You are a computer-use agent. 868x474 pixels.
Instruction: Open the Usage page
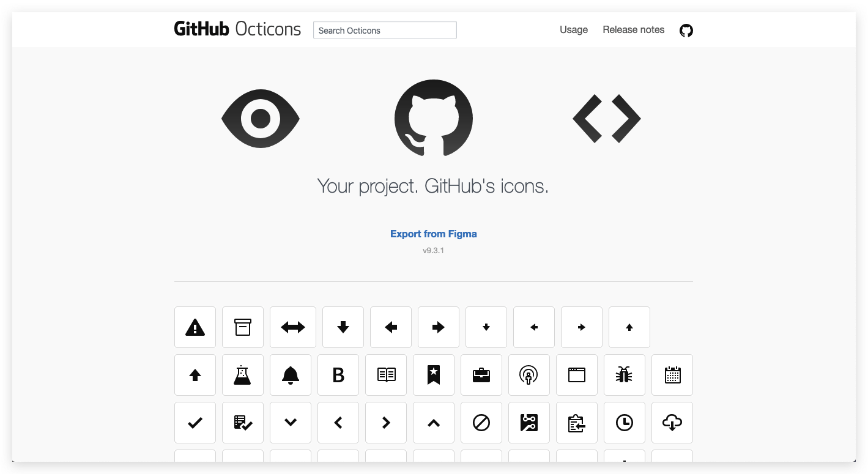[x=574, y=29]
